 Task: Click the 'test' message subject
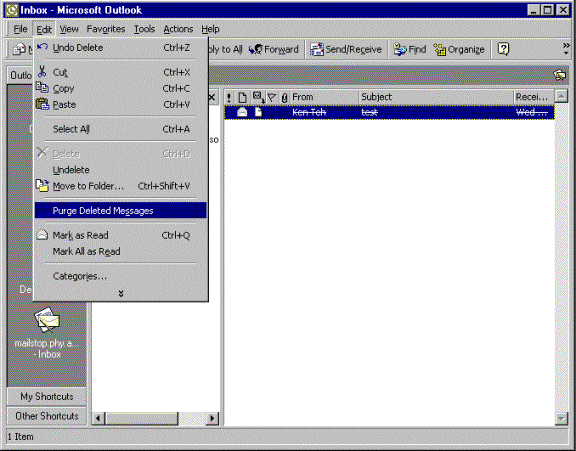click(x=369, y=112)
